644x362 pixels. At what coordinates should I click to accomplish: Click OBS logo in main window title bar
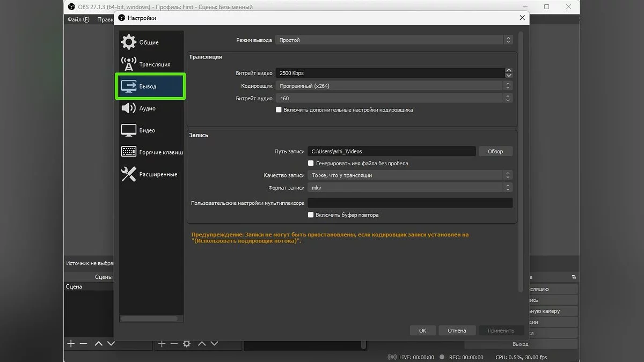click(71, 7)
